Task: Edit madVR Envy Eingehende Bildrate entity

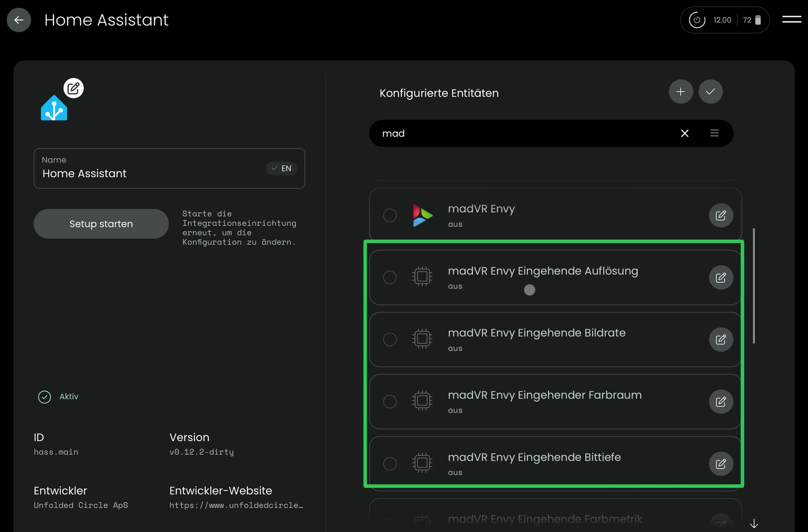Action: click(x=721, y=339)
